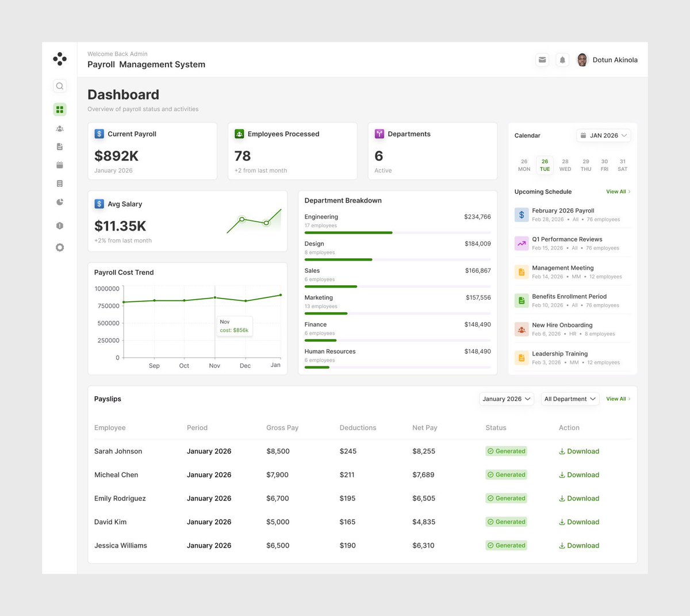Click the Net Pay column header
690x616 pixels.
(x=425, y=428)
